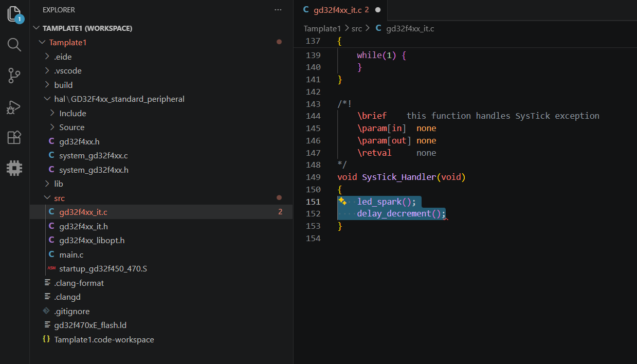The width and height of the screenshot is (637, 364).
Task: Click the C icon of system_gd32f4xx.c
Action: click(x=51, y=155)
